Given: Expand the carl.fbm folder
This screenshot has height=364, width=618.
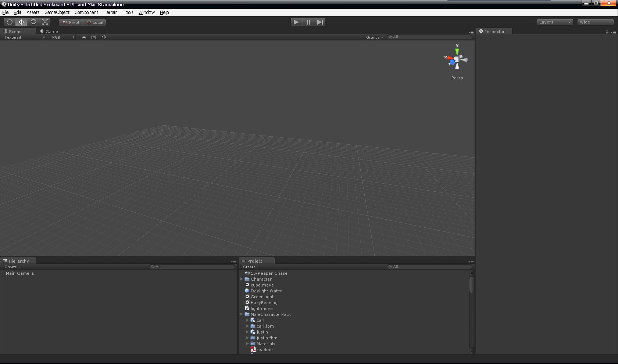Looking at the screenshot, I should coord(247,326).
